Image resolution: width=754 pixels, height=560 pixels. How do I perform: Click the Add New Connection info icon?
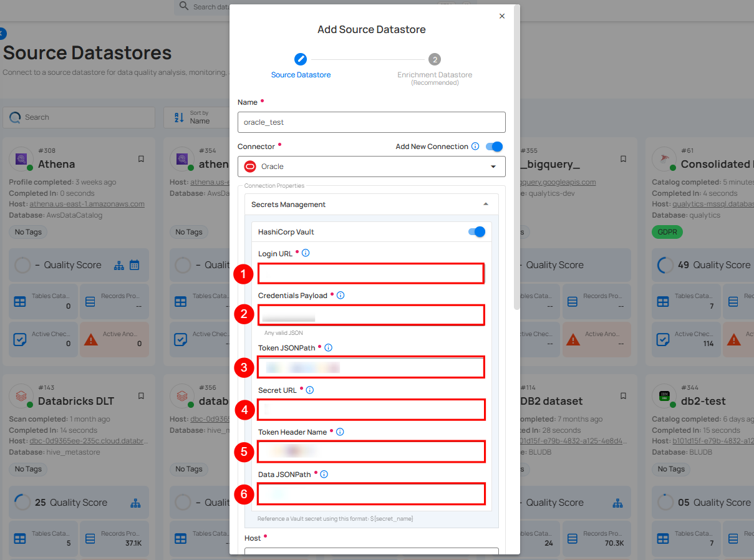point(475,147)
